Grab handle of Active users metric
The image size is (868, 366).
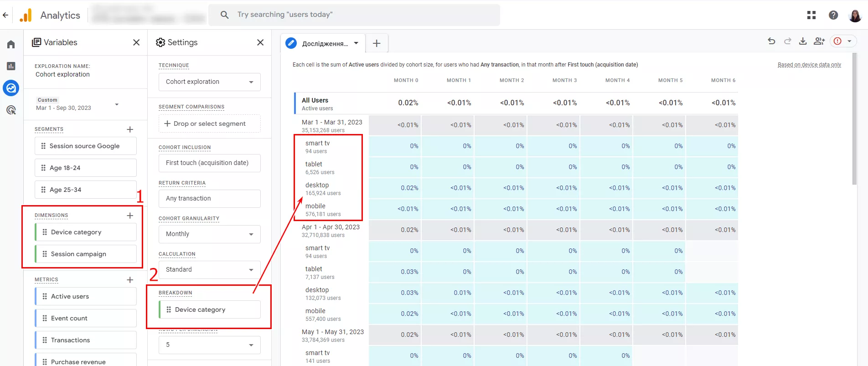[45, 296]
